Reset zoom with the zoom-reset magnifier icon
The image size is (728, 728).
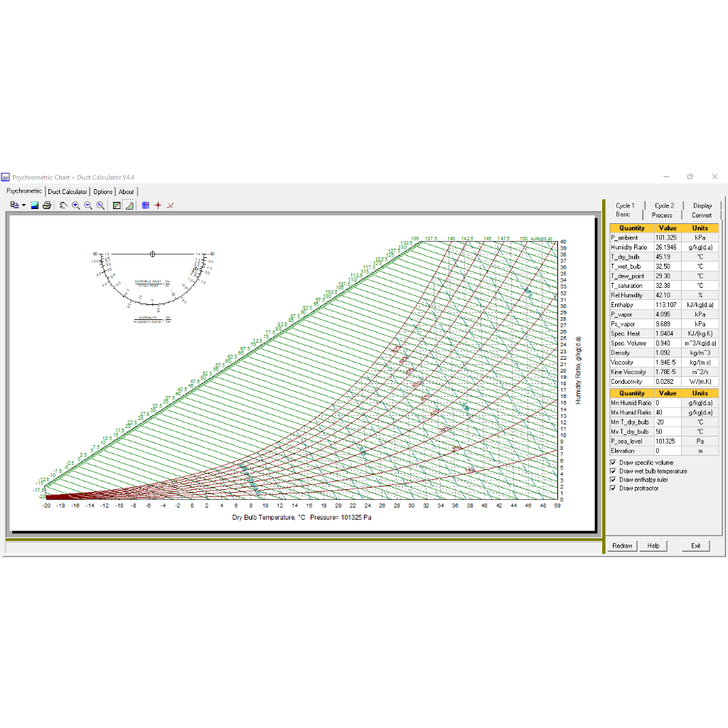coord(100,205)
